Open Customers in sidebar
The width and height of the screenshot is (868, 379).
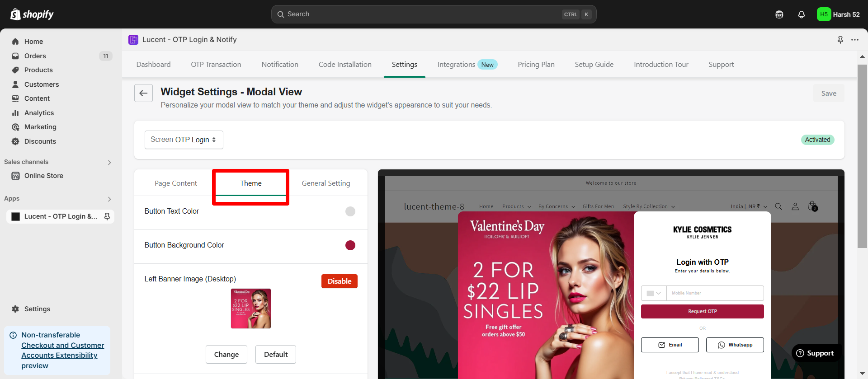pos(42,84)
